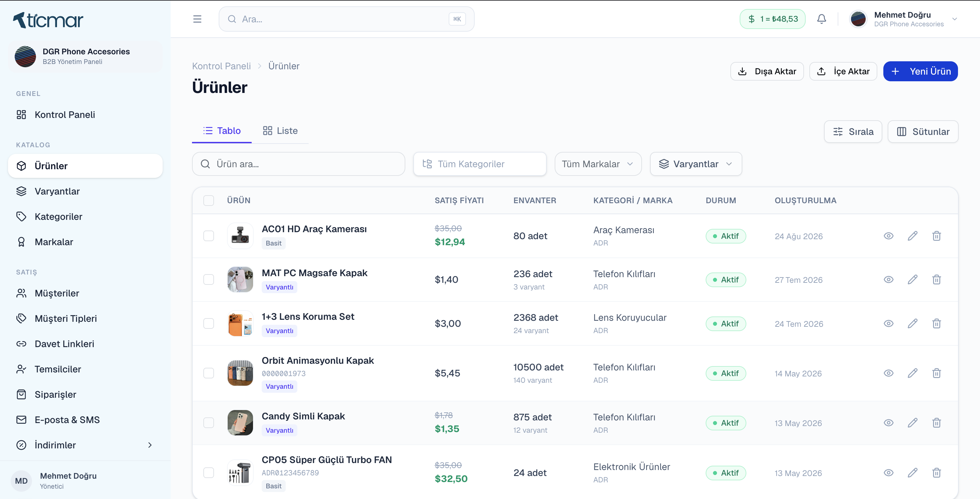Delete the AC01 HD Araç Kamerası product
The image size is (980, 499).
click(936, 236)
